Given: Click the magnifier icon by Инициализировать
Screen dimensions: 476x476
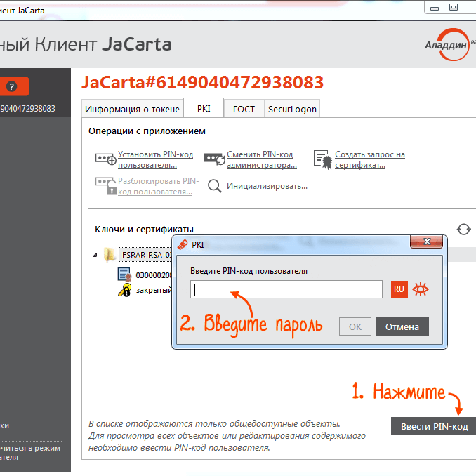Looking at the screenshot, I should [x=215, y=186].
